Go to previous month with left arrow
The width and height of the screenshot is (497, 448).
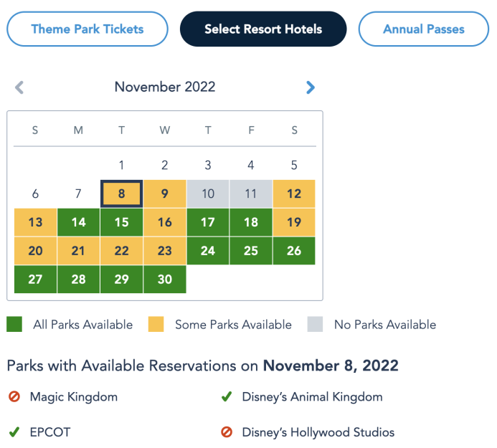pos(19,87)
